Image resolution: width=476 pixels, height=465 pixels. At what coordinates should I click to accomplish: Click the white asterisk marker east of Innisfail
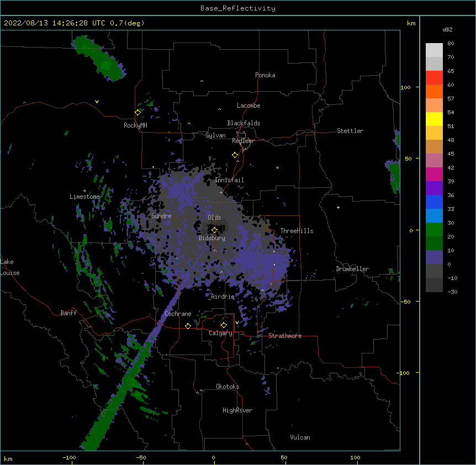click(x=277, y=167)
